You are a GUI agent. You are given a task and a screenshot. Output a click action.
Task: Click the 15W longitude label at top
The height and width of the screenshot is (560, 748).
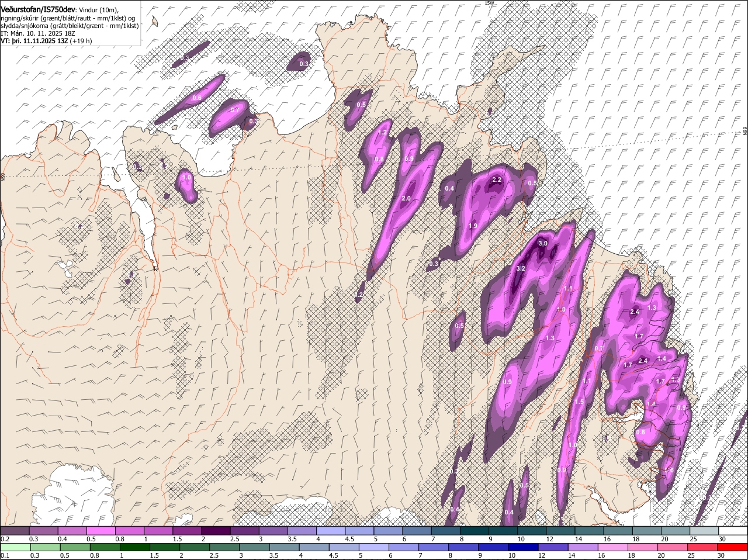click(489, 3)
